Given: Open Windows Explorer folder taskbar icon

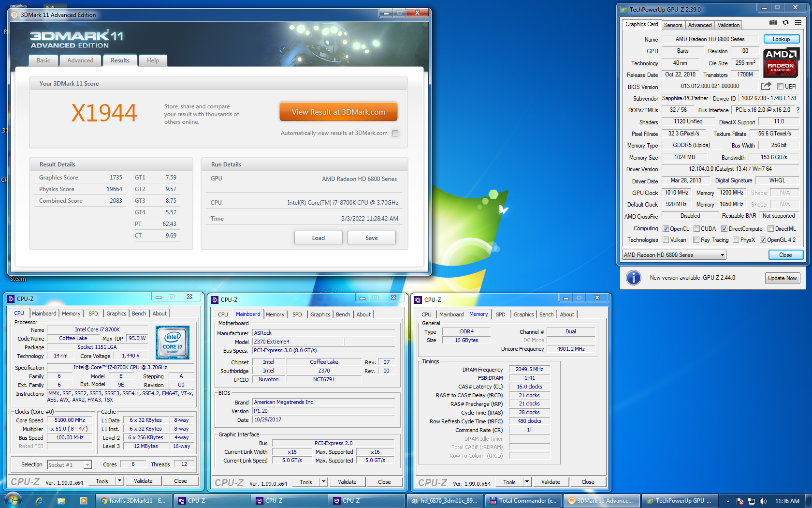Looking at the screenshot, I should 61,501.
